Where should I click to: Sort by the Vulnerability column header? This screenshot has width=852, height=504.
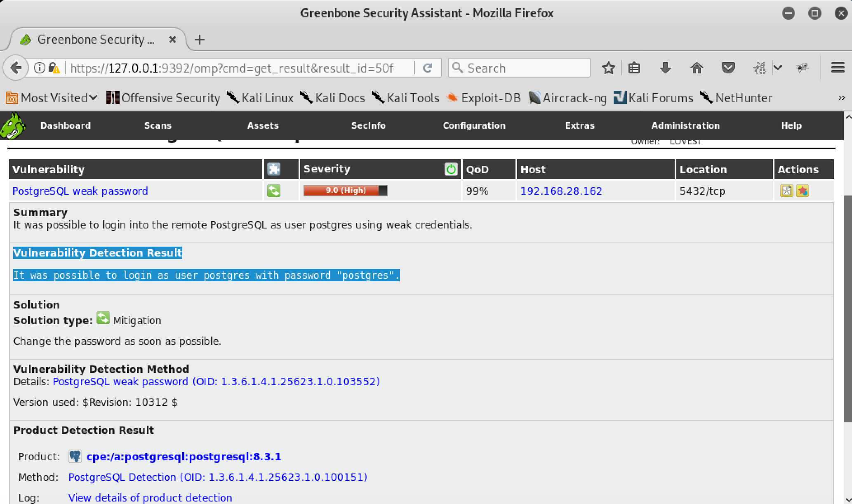coord(49,169)
